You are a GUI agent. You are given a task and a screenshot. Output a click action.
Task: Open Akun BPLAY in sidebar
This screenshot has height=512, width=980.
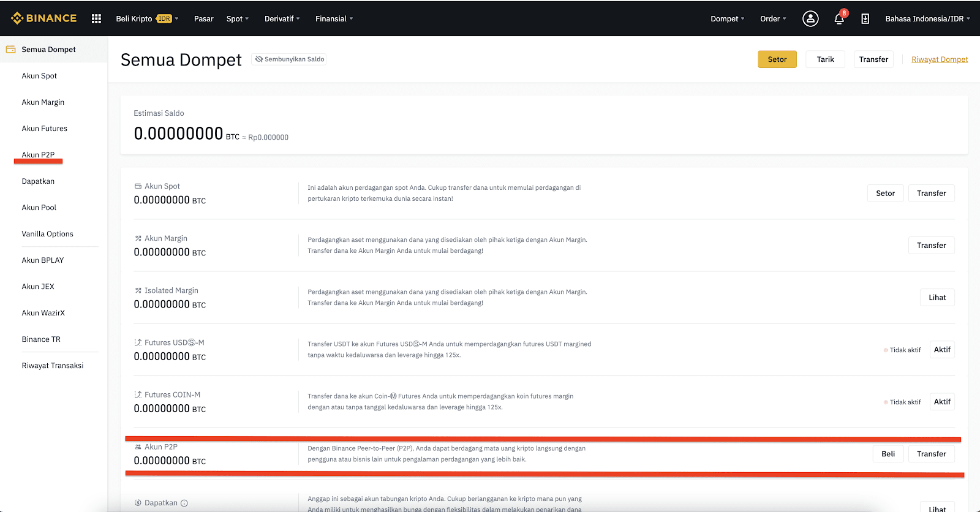pyautogui.click(x=43, y=260)
